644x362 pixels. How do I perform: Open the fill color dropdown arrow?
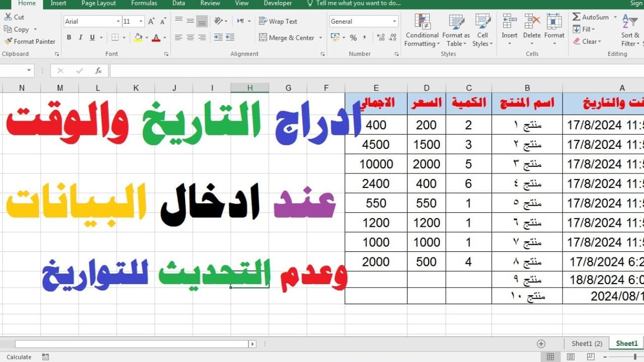(146, 38)
